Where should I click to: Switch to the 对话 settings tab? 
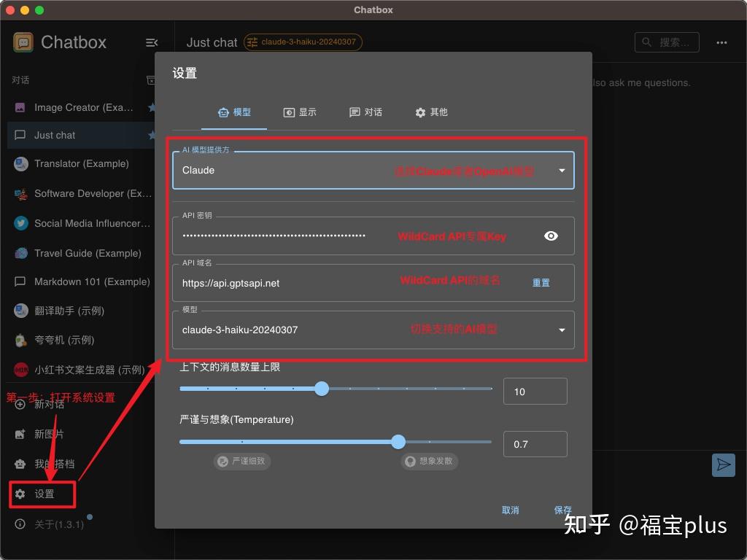[x=366, y=112]
